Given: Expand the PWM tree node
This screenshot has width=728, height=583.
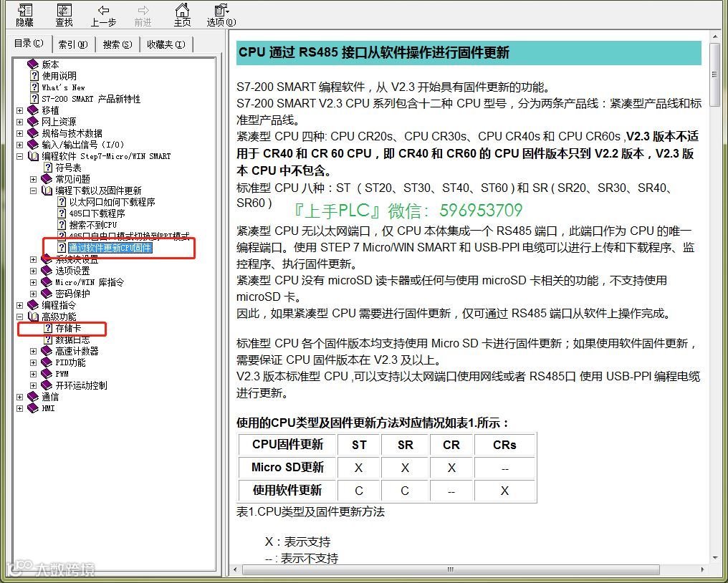Looking at the screenshot, I should pos(34,374).
